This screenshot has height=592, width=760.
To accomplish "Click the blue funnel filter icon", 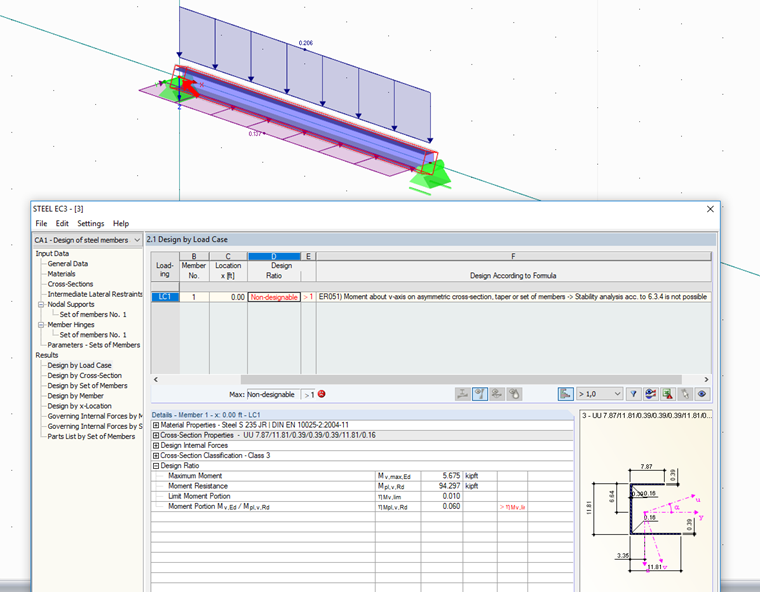I will point(633,394).
